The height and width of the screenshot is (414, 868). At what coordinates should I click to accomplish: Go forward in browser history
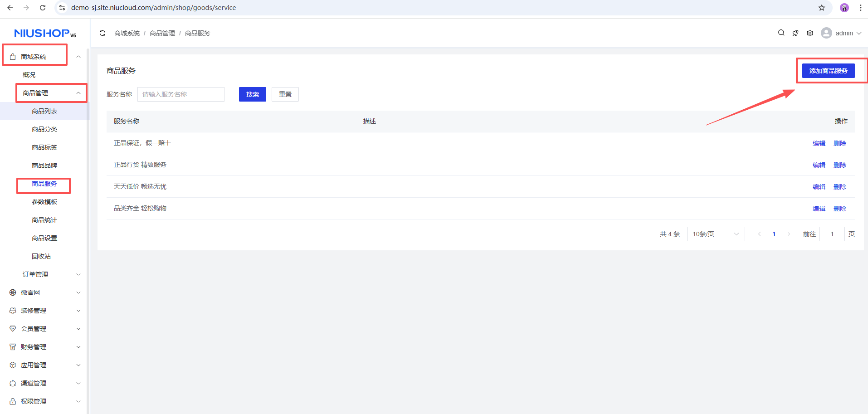pos(26,8)
